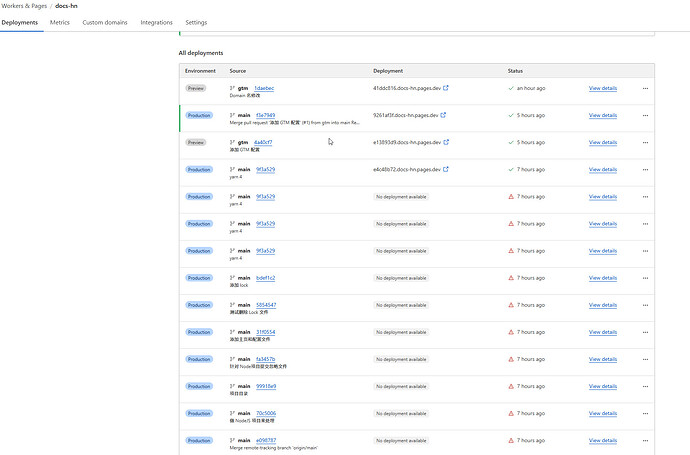The image size is (690, 455).
Task: View details of f3e7949 production deployment
Action: [x=603, y=115]
